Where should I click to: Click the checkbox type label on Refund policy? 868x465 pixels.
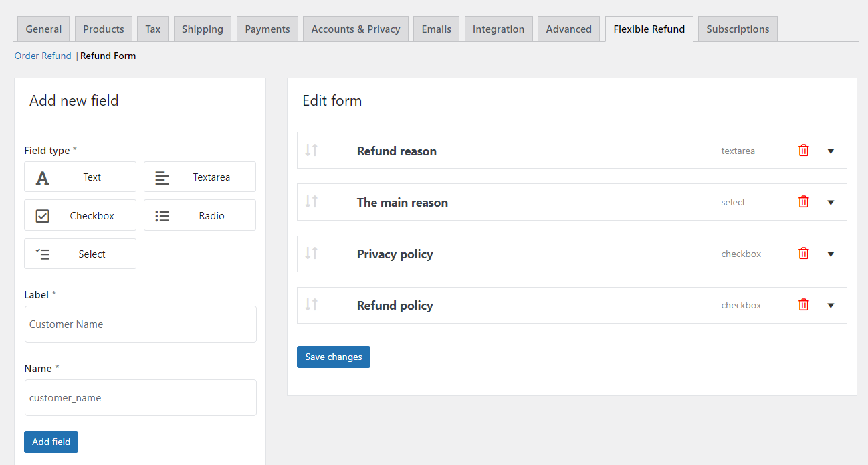tap(741, 306)
